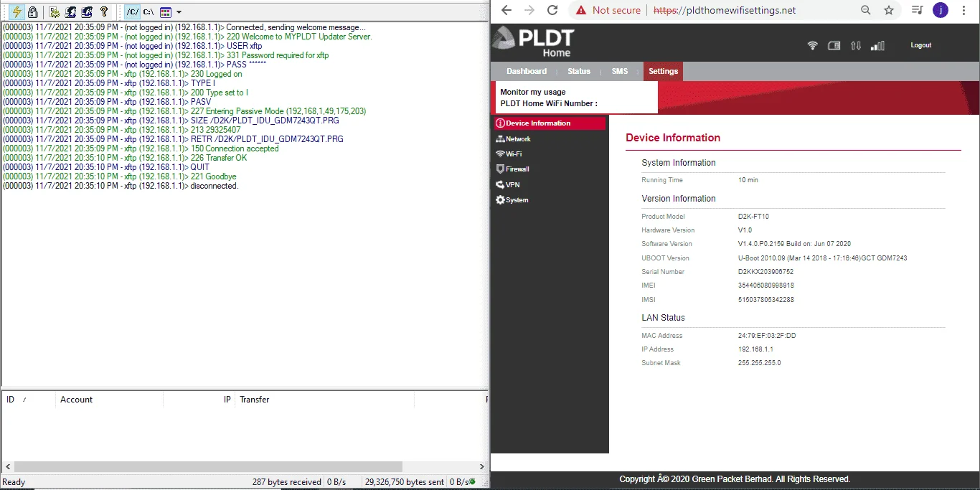Image resolution: width=980 pixels, height=490 pixels.
Task: Click the question mark help icon
Action: (x=104, y=11)
